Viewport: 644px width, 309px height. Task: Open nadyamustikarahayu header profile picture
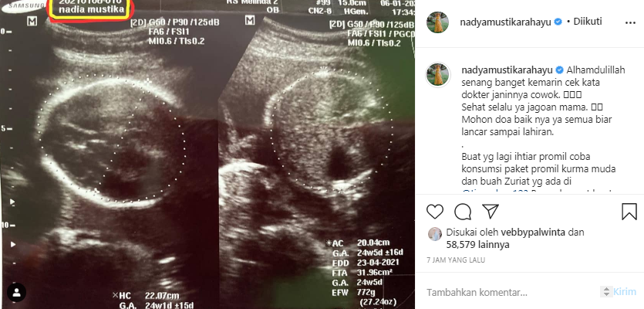(x=437, y=22)
